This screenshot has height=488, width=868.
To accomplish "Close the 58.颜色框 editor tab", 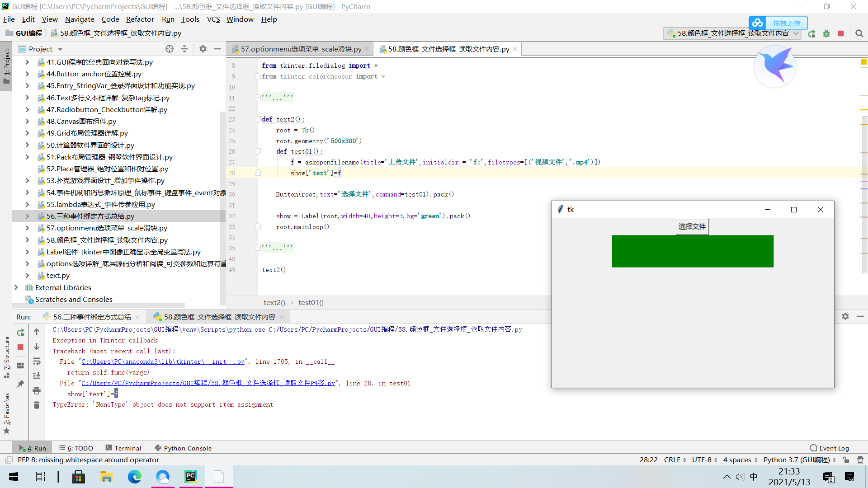I will [514, 49].
